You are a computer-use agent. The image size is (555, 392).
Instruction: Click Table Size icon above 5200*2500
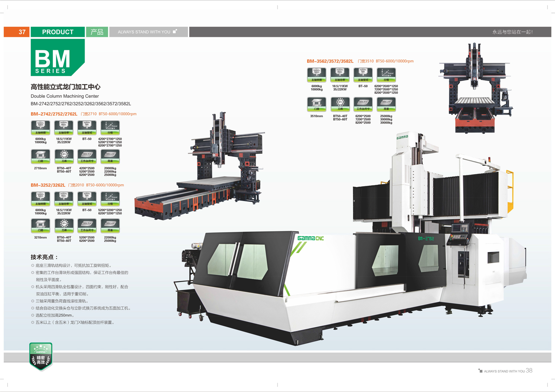click(87, 226)
